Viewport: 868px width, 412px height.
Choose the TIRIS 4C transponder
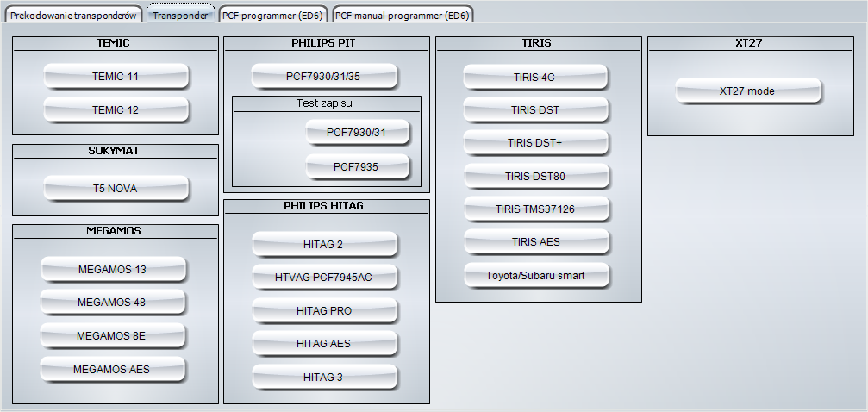click(x=536, y=77)
